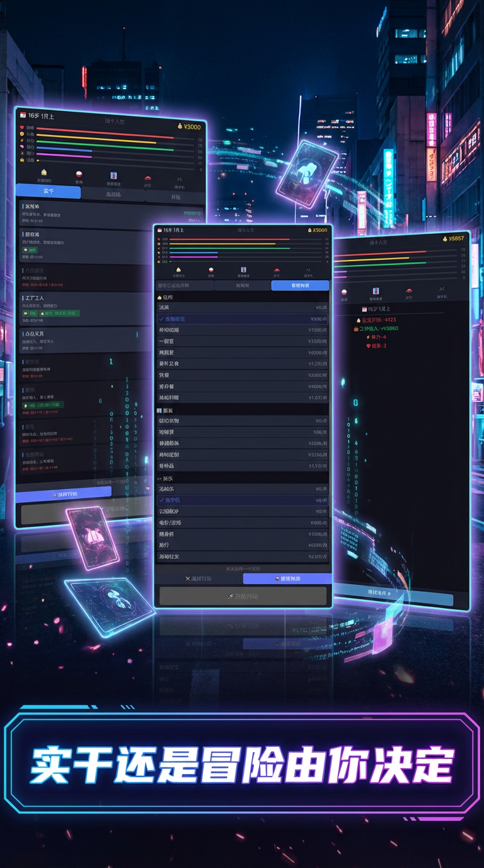Uncheck the checkmarked ¥900 row in center panel
Viewport: 484px width, 868px height.
[243, 319]
